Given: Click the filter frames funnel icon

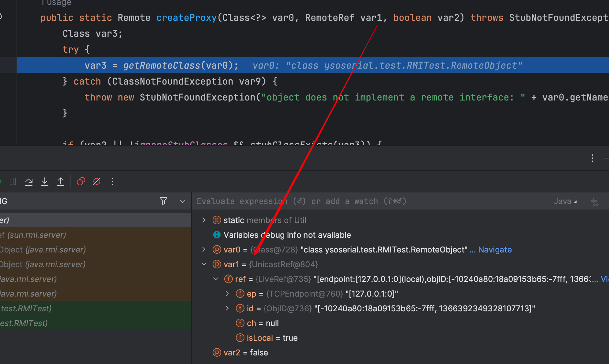Looking at the screenshot, I should [x=164, y=201].
